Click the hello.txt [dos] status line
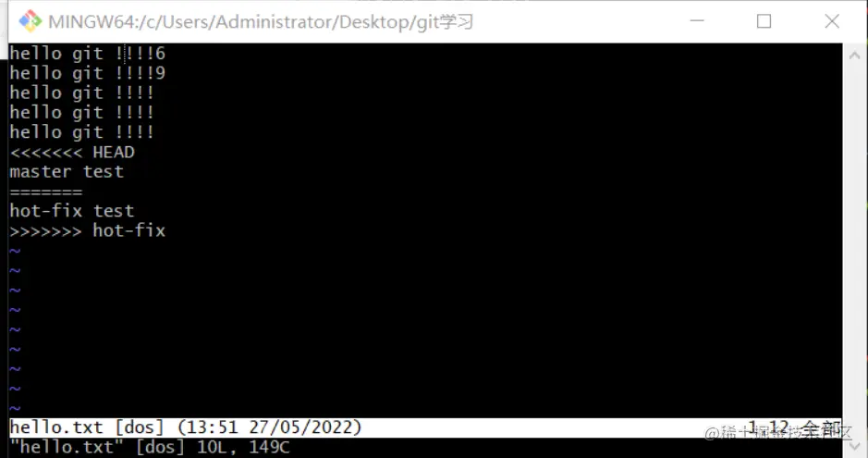This screenshot has height=458, width=868. point(425,427)
